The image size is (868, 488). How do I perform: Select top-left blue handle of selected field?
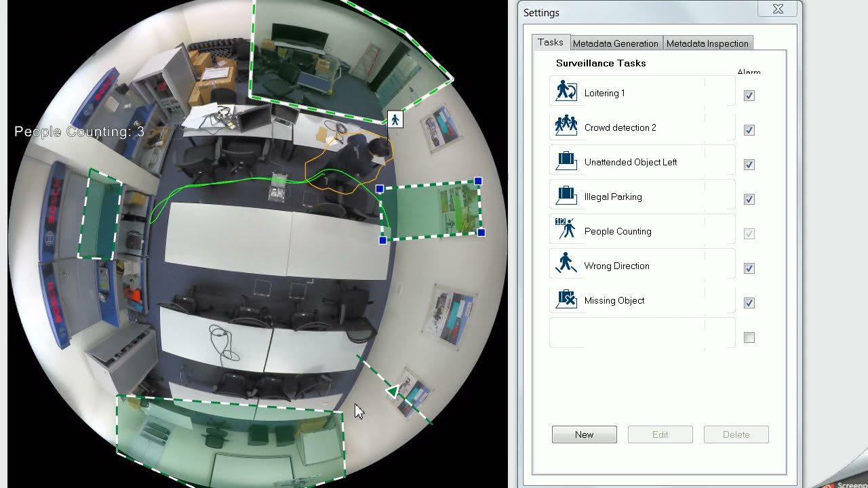380,189
